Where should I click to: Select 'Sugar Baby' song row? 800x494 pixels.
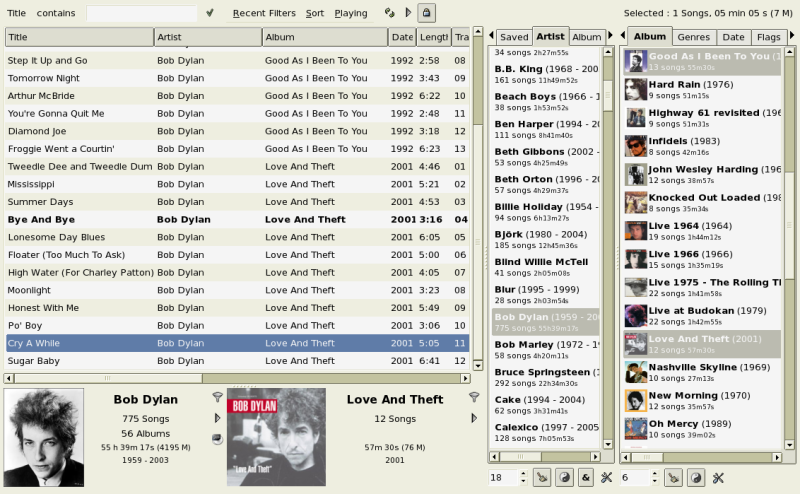point(237,361)
